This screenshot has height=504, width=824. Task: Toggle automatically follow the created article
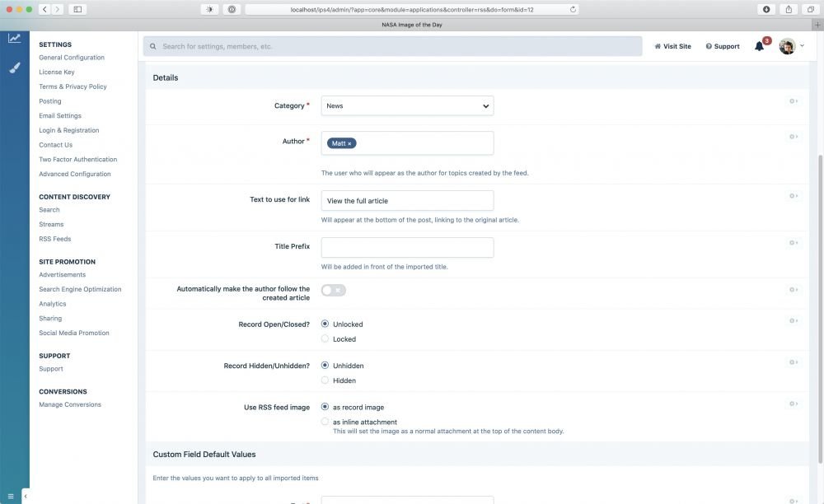[x=334, y=290]
